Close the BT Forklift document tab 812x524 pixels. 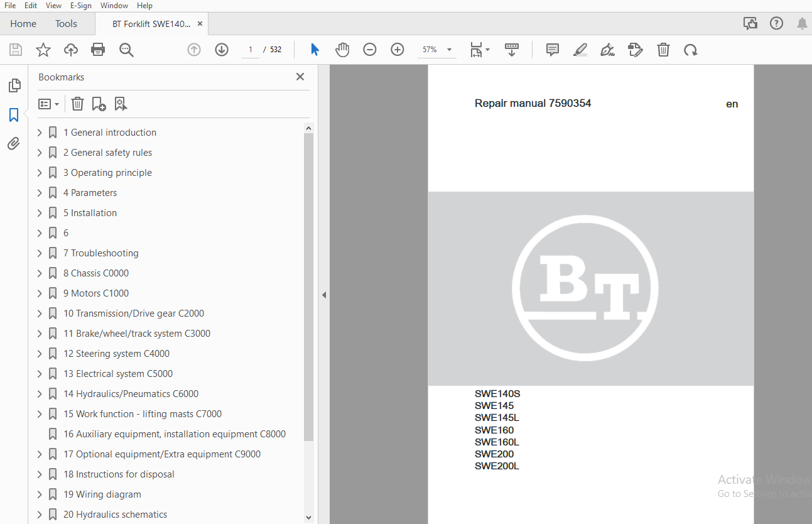click(200, 24)
